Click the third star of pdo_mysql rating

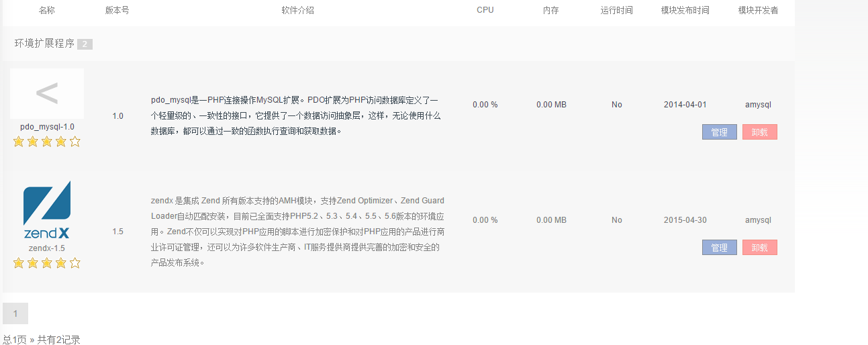click(x=47, y=142)
